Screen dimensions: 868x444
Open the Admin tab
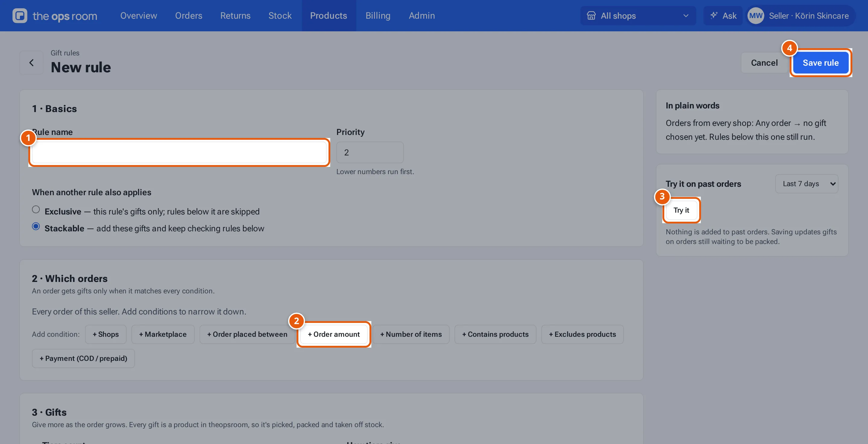(x=422, y=16)
